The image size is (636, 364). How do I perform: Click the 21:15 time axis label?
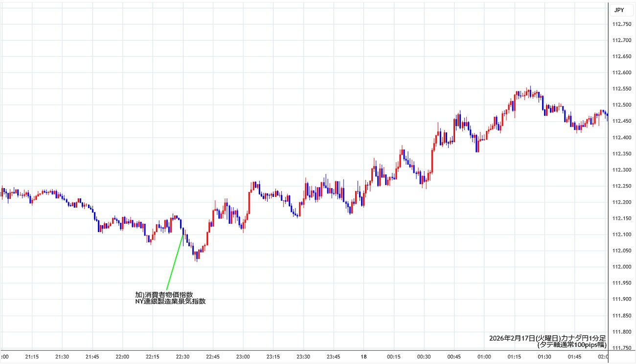coord(32,357)
